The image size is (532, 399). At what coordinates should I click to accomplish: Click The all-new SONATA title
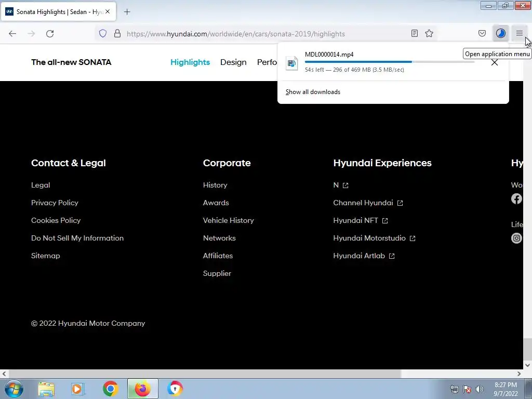71,62
